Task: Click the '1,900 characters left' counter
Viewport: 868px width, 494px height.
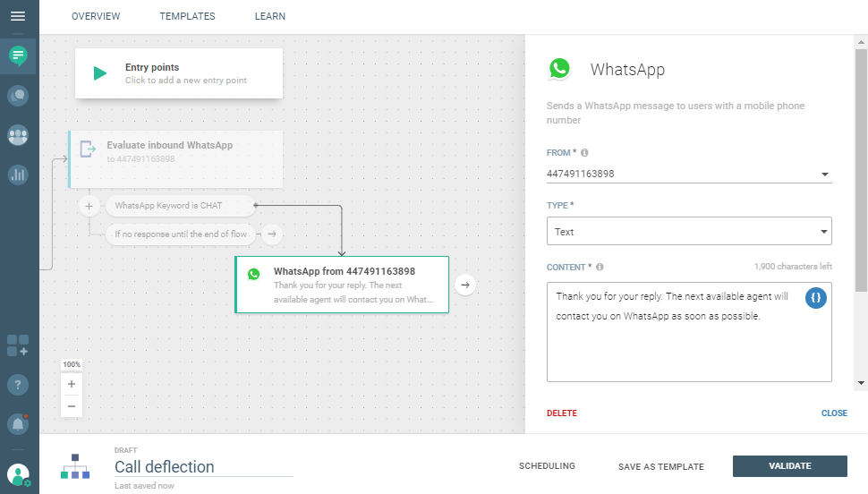Action: click(x=793, y=267)
